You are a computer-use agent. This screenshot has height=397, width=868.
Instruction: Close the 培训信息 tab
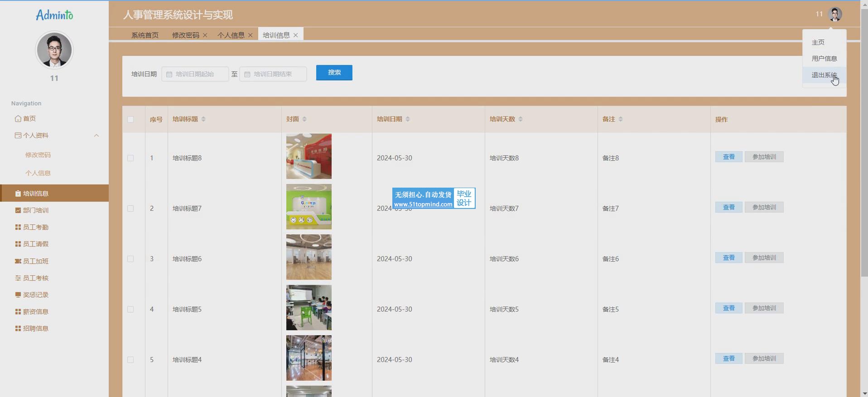296,35
